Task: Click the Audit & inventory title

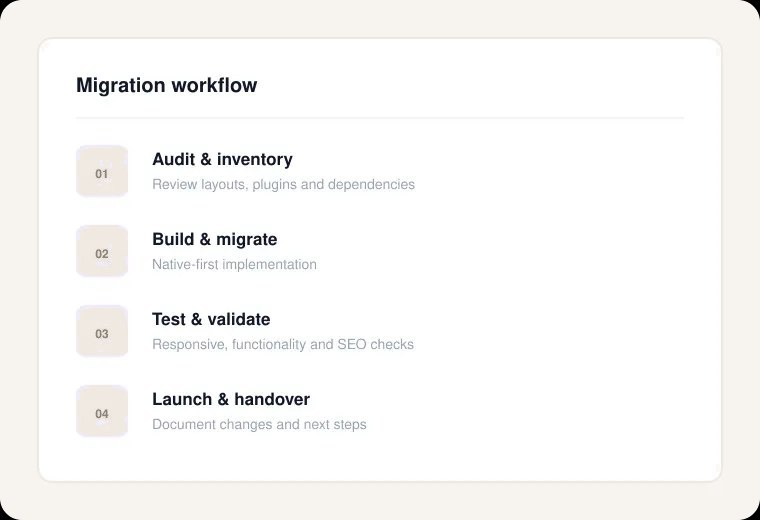Action: click(222, 159)
